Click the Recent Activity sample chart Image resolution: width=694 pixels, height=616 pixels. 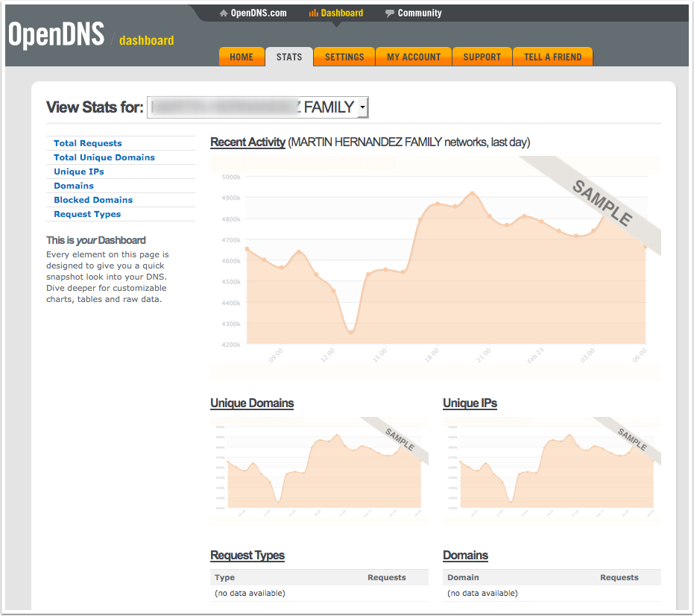(435, 268)
